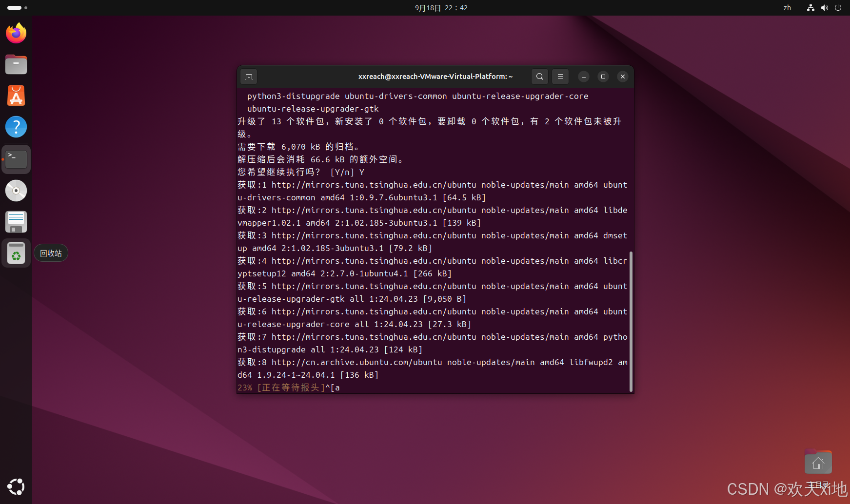
Task: Click the '获取:8' cn.archive.ubuntu.com line
Action: coord(433,368)
